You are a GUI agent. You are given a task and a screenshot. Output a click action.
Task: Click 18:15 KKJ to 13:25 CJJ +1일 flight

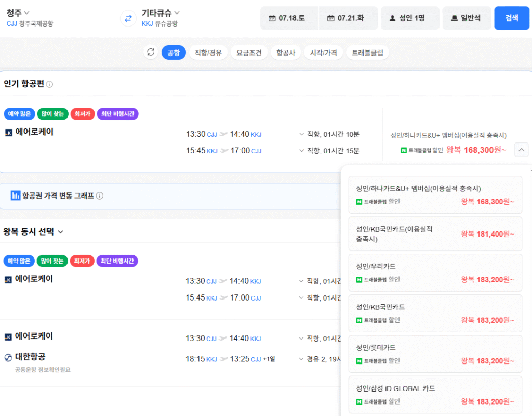pos(230,359)
